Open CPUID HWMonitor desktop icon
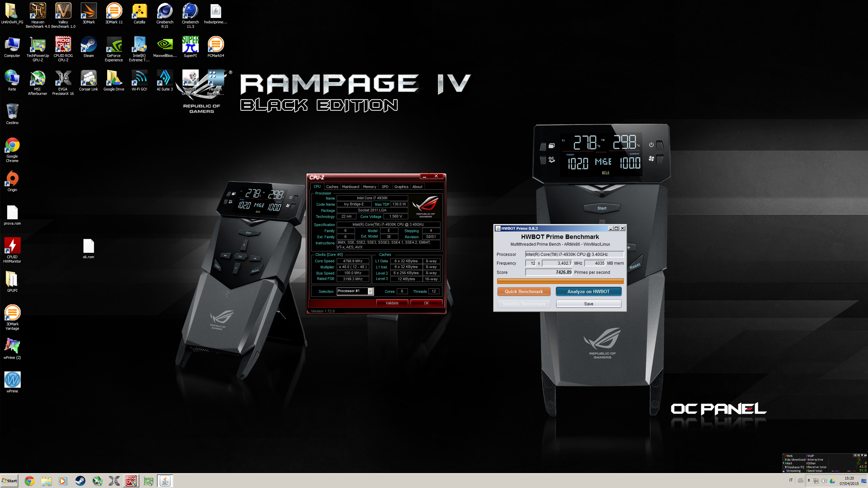This screenshot has width=868, height=488. [x=12, y=250]
